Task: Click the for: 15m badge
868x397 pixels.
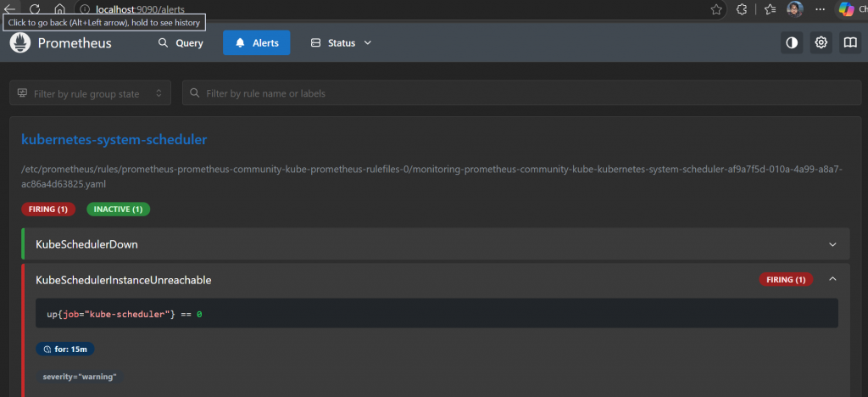Action: (65, 349)
